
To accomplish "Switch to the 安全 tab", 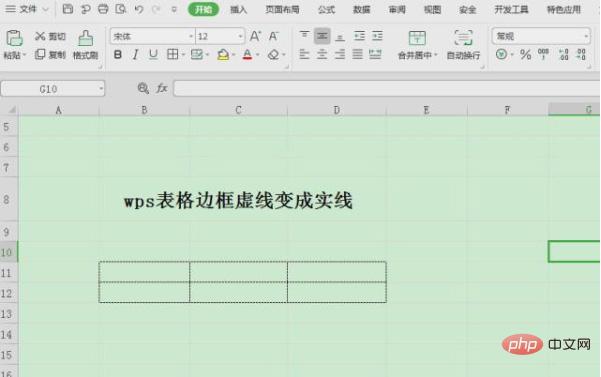I will [x=468, y=10].
